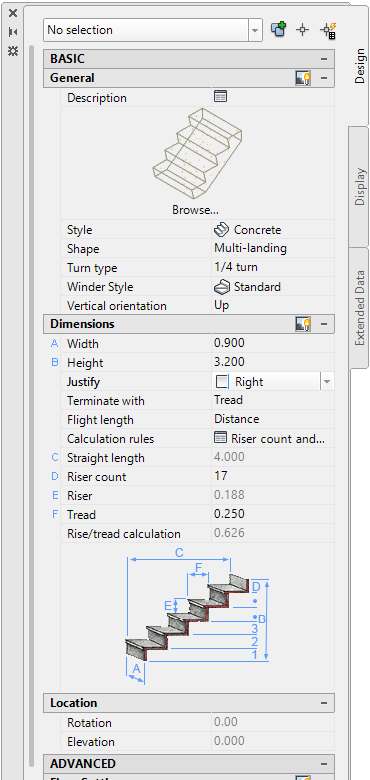Collapse the BASIC section
The height and width of the screenshot is (780, 370).
(324, 59)
